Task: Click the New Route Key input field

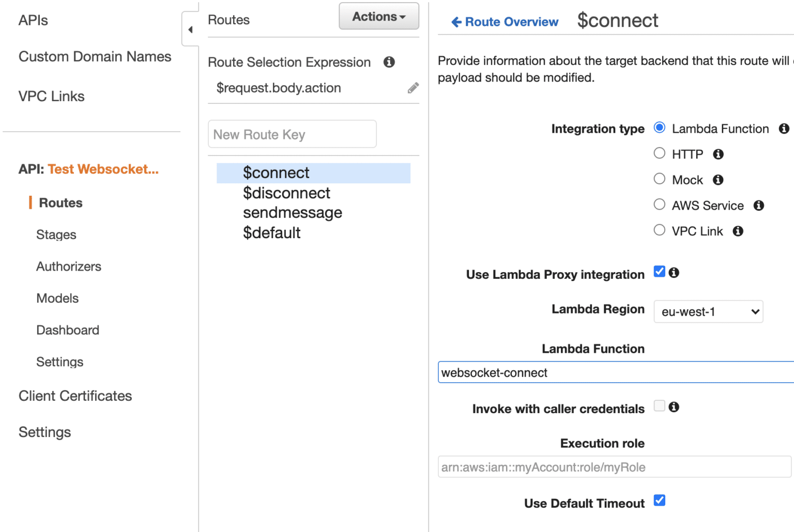Action: 292,134
